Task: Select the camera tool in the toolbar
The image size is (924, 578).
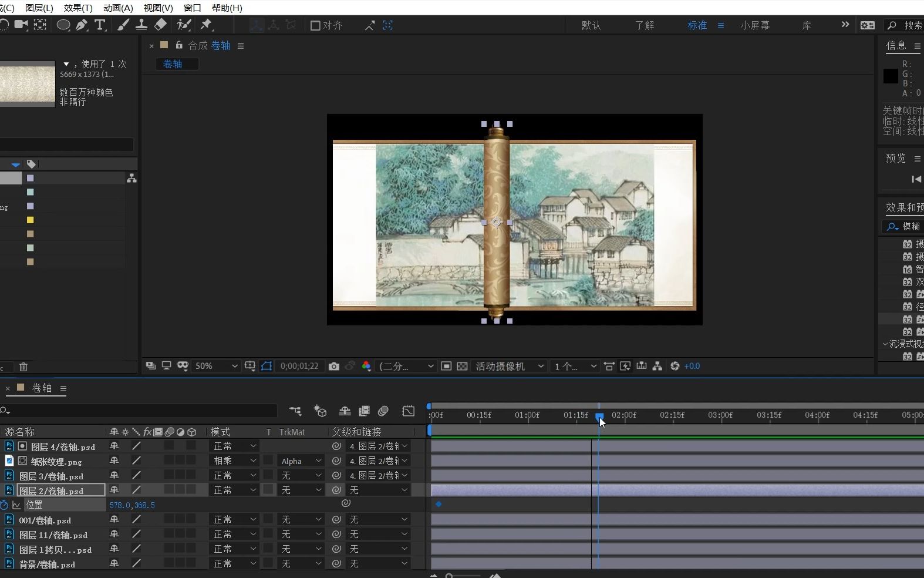Action: tap(21, 25)
